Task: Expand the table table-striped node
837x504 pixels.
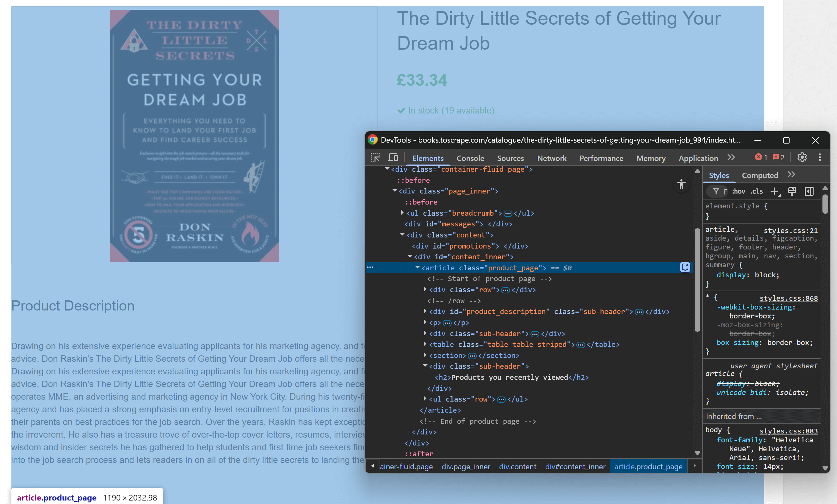Action: tap(425, 344)
